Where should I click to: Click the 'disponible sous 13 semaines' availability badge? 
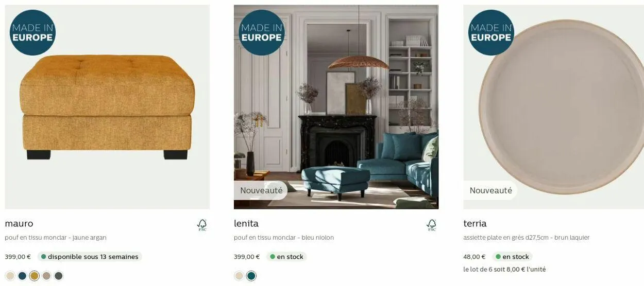click(x=90, y=257)
